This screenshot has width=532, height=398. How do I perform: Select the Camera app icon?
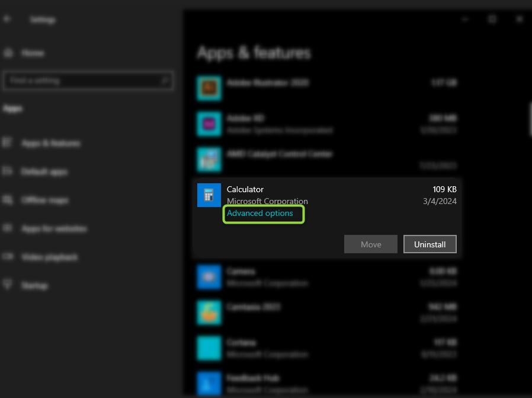tap(209, 277)
